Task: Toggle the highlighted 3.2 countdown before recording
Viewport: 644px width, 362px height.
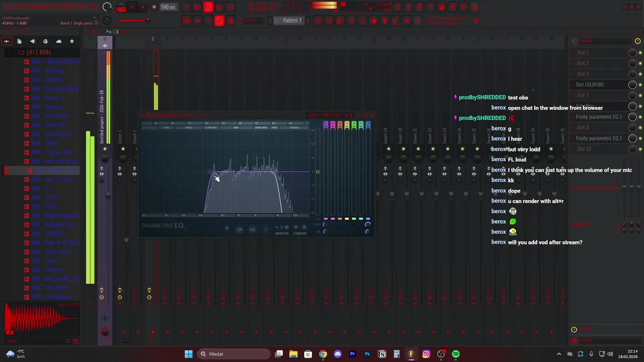Action: point(208,7)
